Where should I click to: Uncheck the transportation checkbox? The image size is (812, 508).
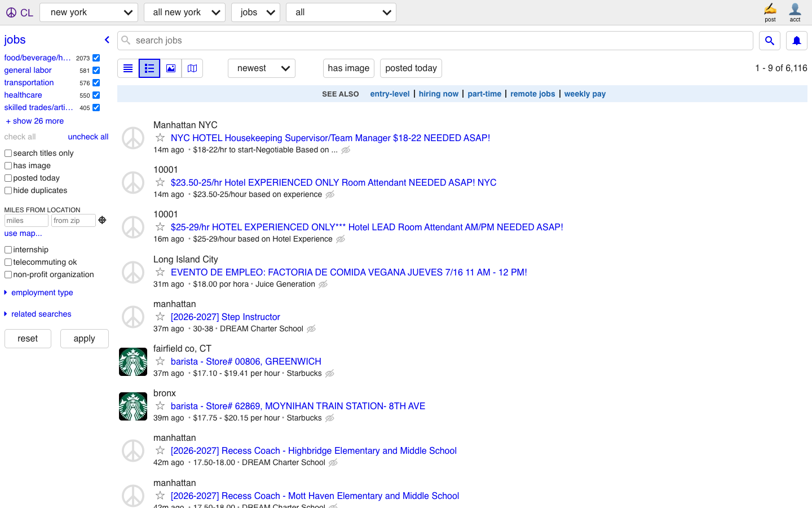pyautogui.click(x=96, y=82)
